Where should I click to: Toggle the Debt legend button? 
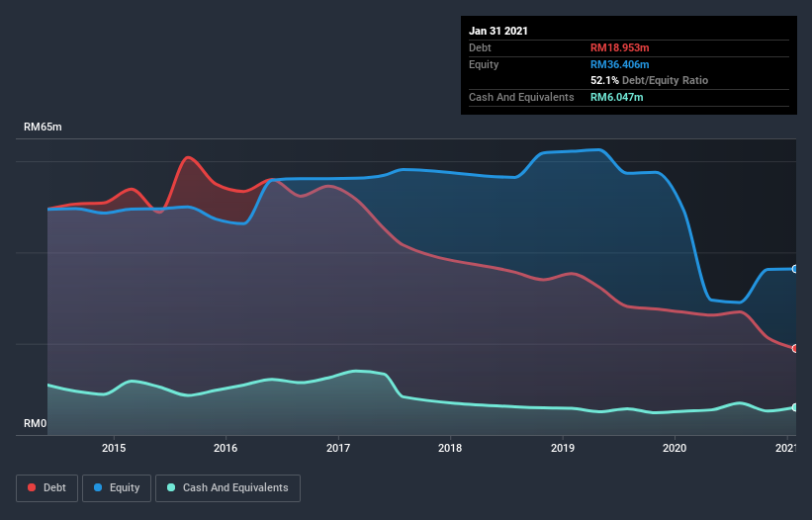click(x=47, y=488)
